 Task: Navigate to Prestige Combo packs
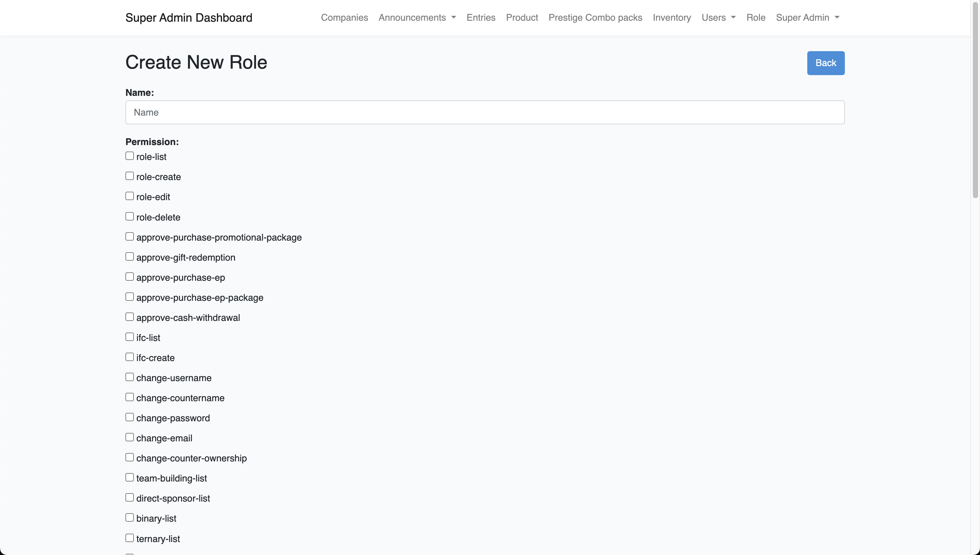click(x=595, y=17)
